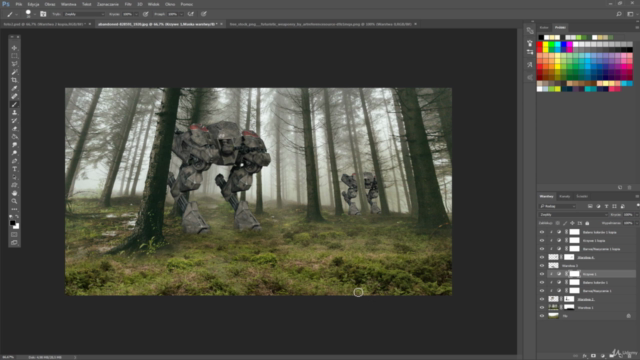Lock all on selected layer

click(587, 223)
